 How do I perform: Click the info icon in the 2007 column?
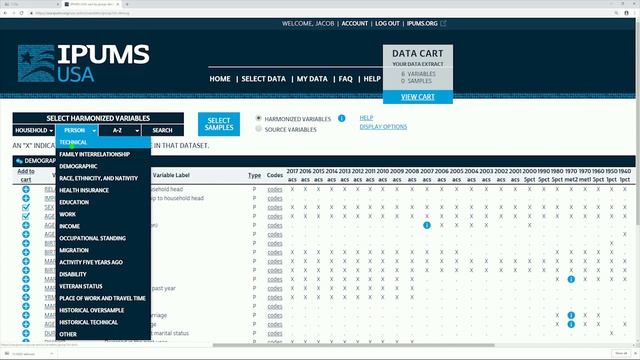(427, 225)
